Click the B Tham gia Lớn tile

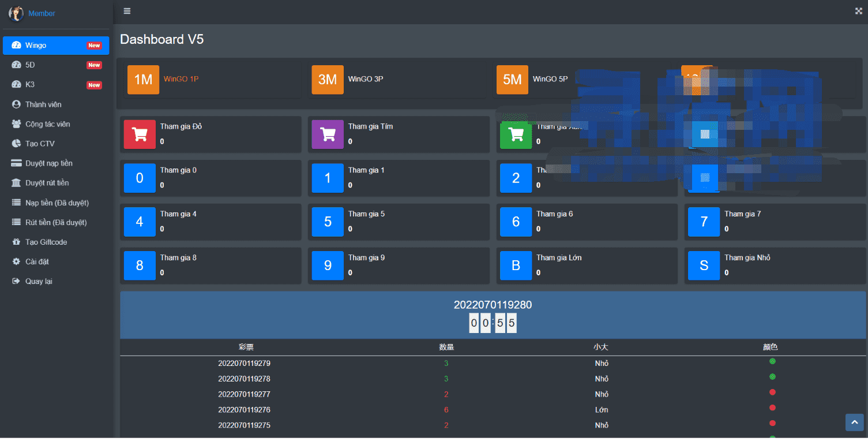click(516, 265)
